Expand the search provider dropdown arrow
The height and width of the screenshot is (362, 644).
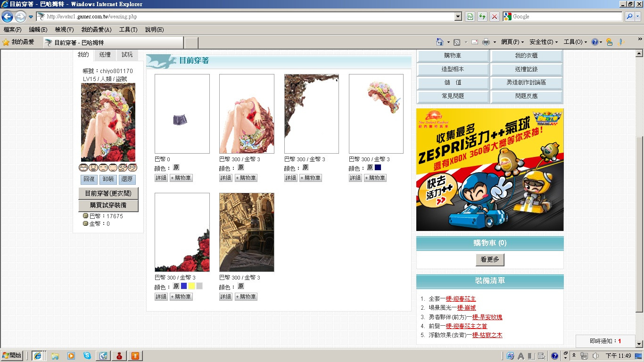click(638, 16)
